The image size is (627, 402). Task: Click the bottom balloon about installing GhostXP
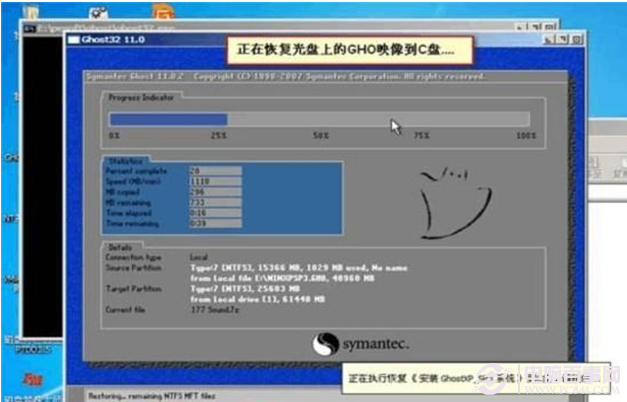click(476, 378)
